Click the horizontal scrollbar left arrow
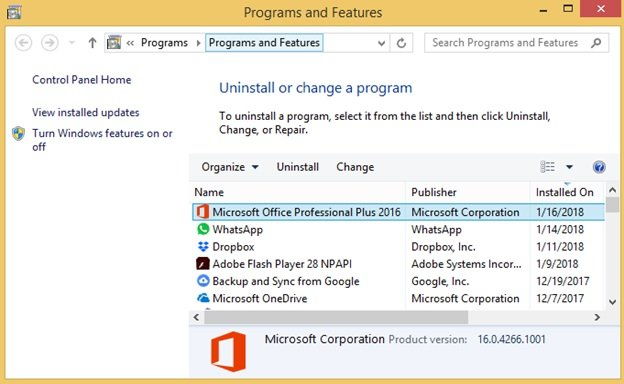Viewport: 624px width, 384px height. tap(196, 317)
